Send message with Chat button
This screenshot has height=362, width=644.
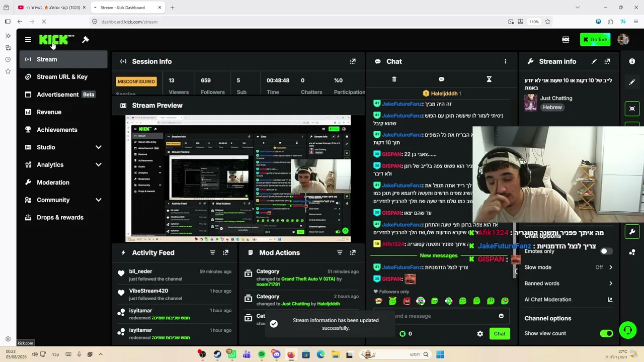coord(500,334)
